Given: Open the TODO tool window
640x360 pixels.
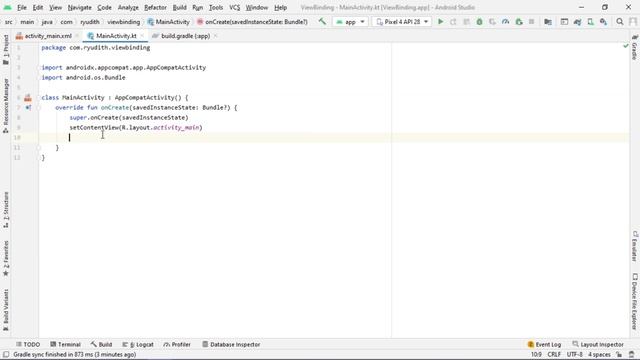Looking at the screenshot, I should [28, 344].
